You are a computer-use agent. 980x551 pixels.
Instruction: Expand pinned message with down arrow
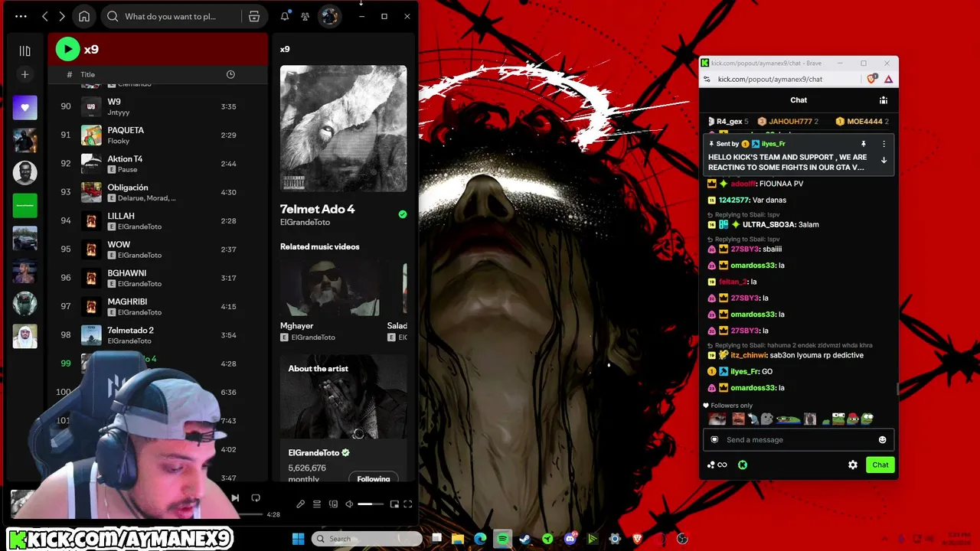(x=884, y=161)
